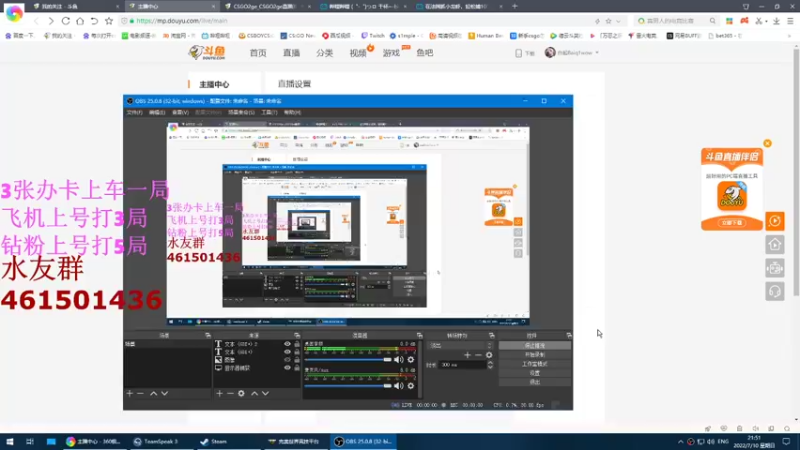Adjust transition duration 300 ms stepper
Screen dimensions: 800x450
490,365
